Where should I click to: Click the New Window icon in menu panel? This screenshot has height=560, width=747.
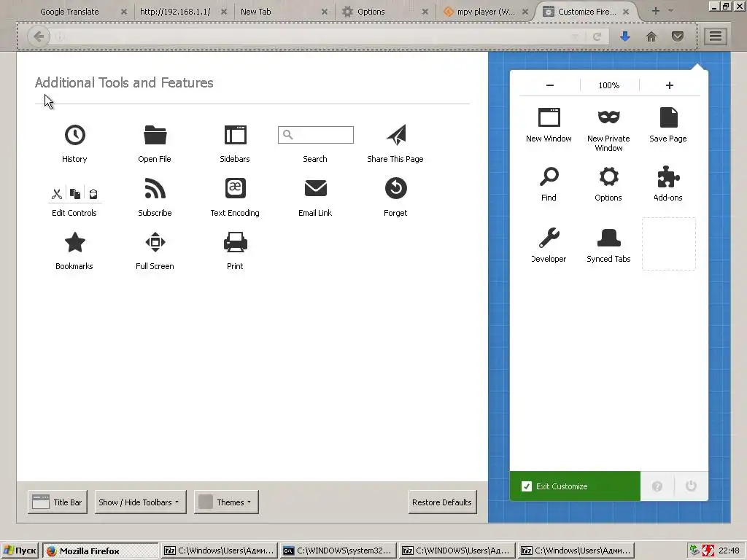point(549,117)
